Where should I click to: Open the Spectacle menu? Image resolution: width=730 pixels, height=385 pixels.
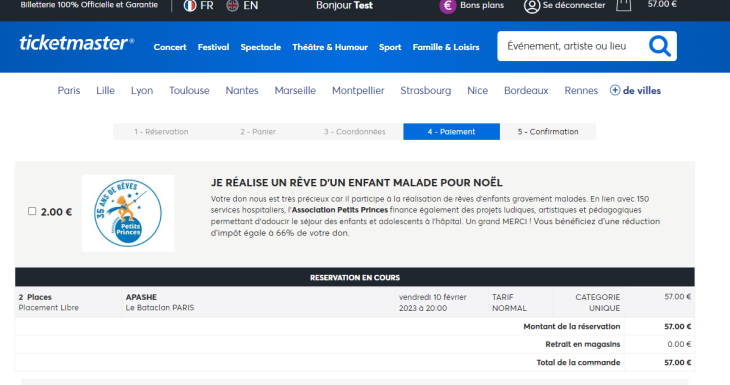(x=261, y=47)
